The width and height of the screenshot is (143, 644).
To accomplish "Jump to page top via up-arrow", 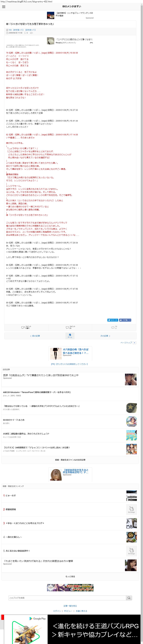I will [x=135, y=343].
